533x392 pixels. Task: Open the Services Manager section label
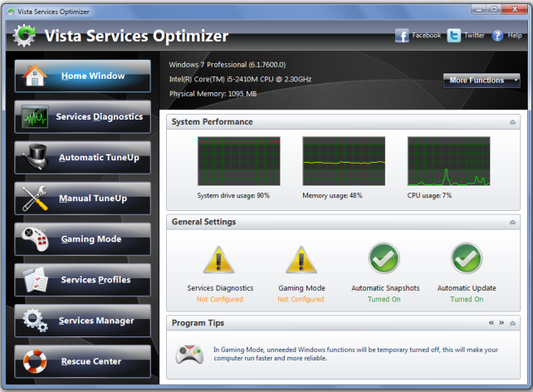pyautogui.click(x=96, y=321)
